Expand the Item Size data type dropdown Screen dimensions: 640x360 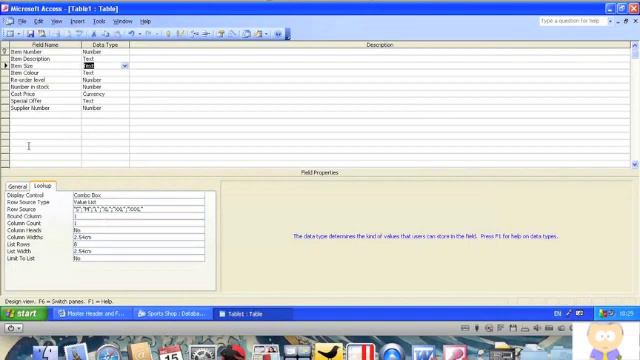pyautogui.click(x=125, y=66)
